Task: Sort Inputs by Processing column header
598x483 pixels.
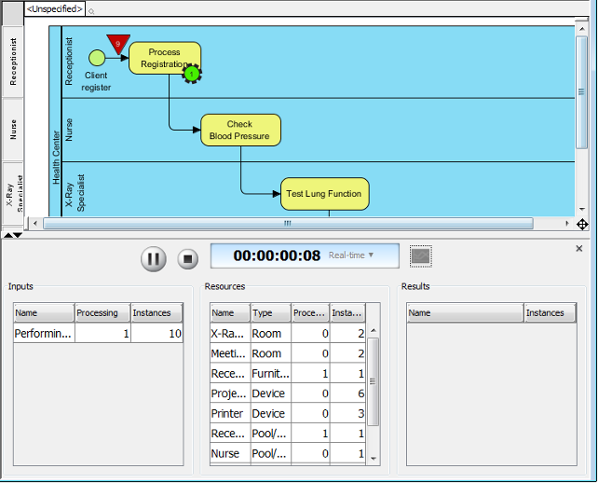Action: (x=102, y=313)
